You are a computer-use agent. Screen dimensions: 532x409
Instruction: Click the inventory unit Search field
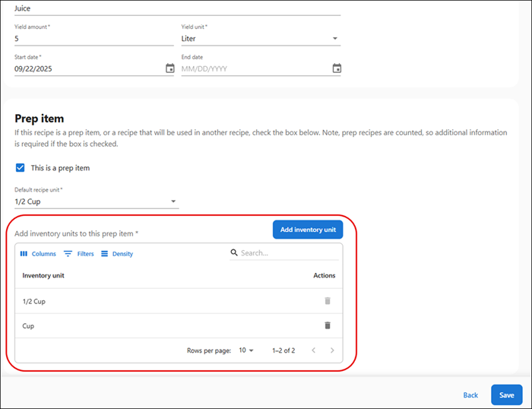pyautogui.click(x=285, y=253)
